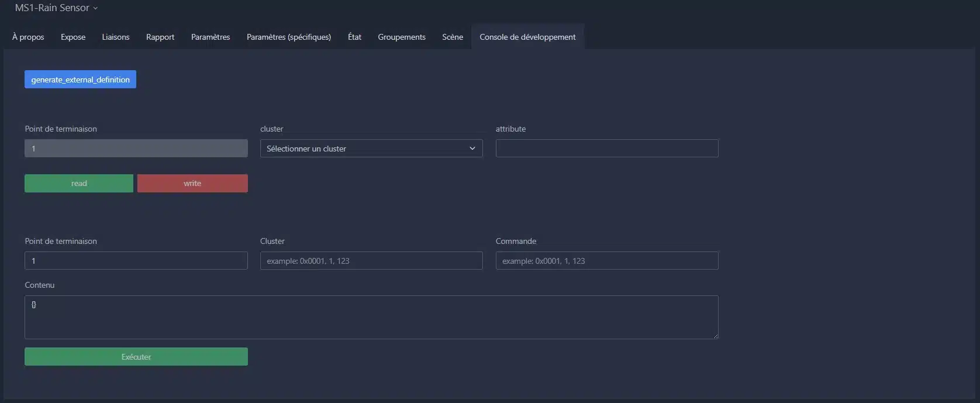Image resolution: width=980 pixels, height=403 pixels.
Task: Switch to the À propos tab
Action: click(28, 37)
